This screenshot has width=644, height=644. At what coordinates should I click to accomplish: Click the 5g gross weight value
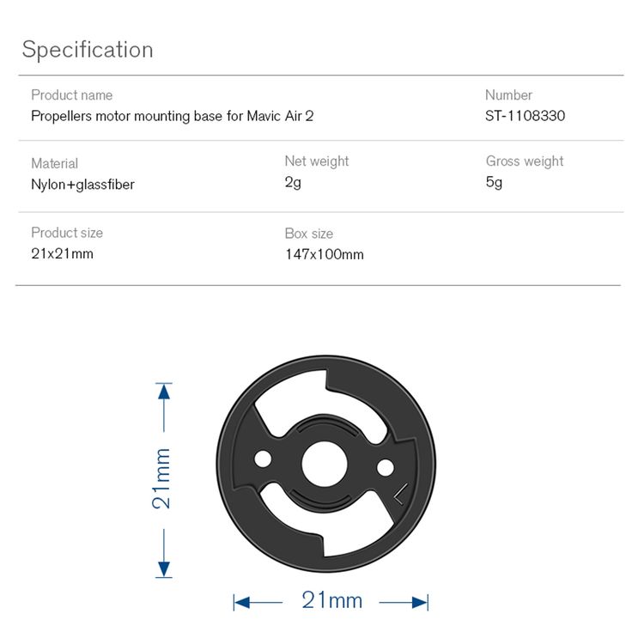click(x=494, y=182)
